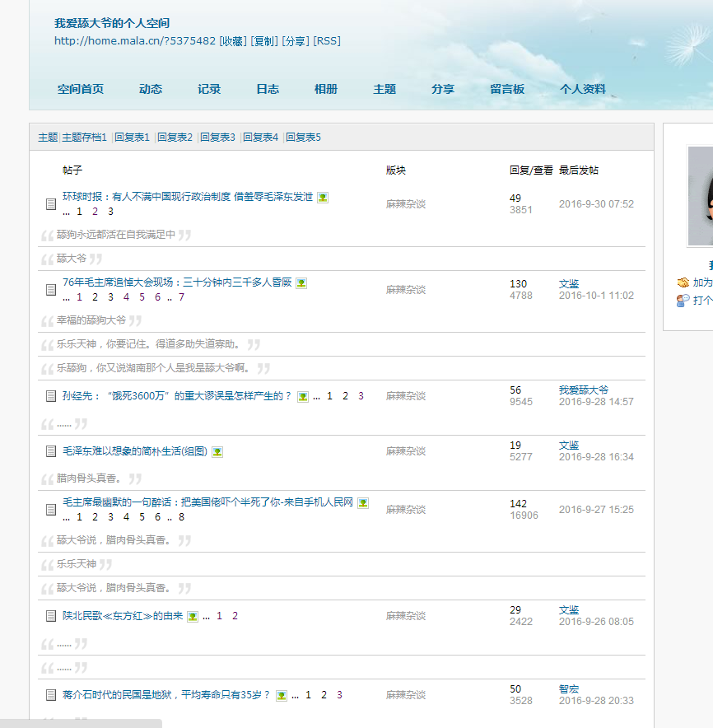713x728 pixels.
Task: Open 蒋介石时代的民国是地狱 post
Action: 166,695
